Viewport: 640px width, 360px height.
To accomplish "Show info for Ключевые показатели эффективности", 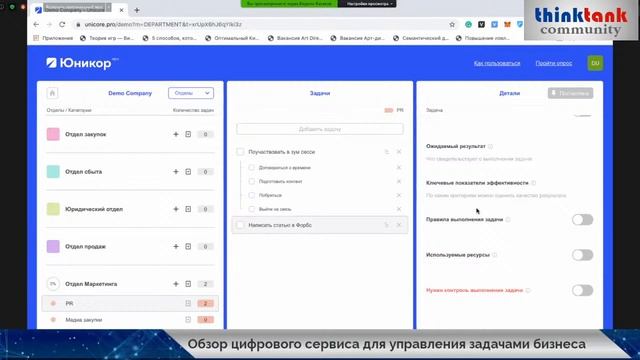I will [x=533, y=183].
